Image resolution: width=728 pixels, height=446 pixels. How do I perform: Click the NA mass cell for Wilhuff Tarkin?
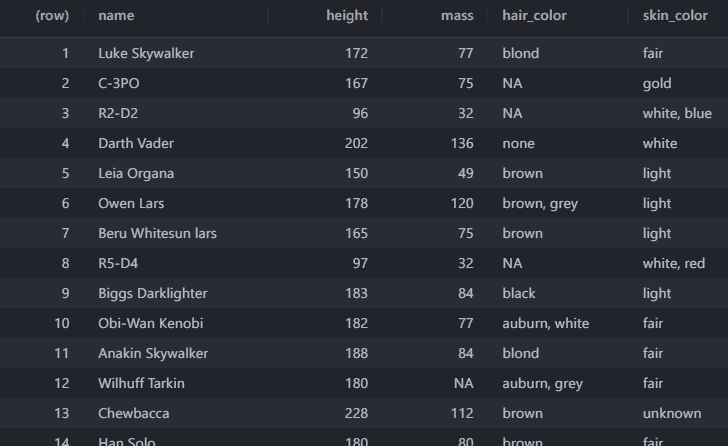coord(463,383)
